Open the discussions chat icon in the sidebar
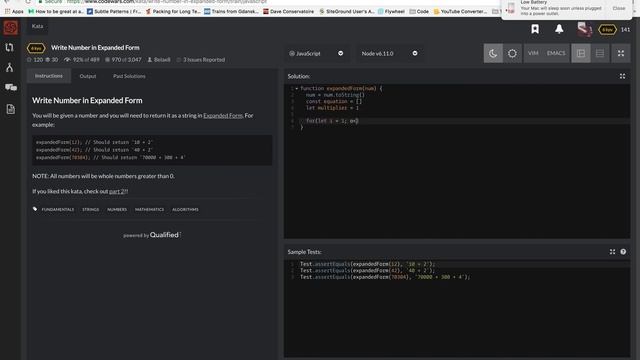Viewport: 640px width, 360px height. pos(11,87)
